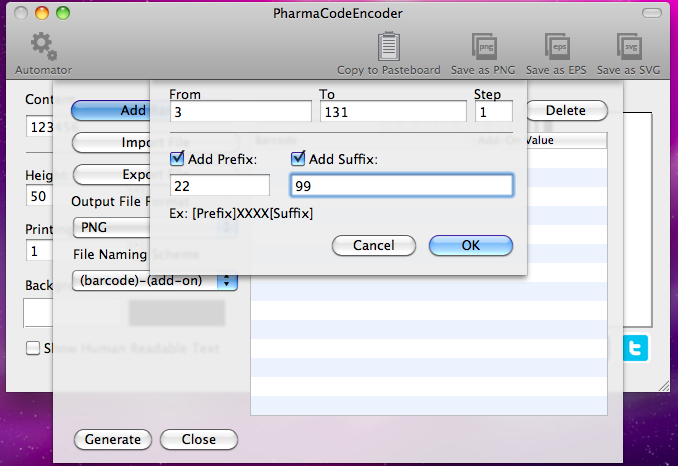Open the Background color well
The width and height of the screenshot is (678, 466).
(38, 312)
